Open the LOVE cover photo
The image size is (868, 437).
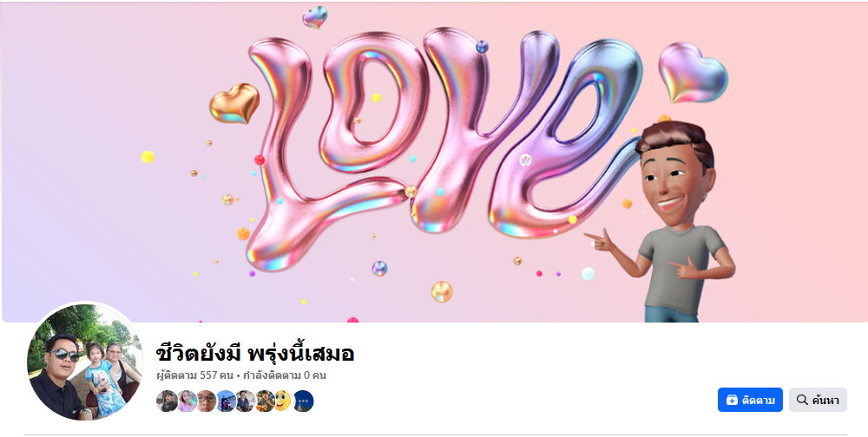(434, 161)
